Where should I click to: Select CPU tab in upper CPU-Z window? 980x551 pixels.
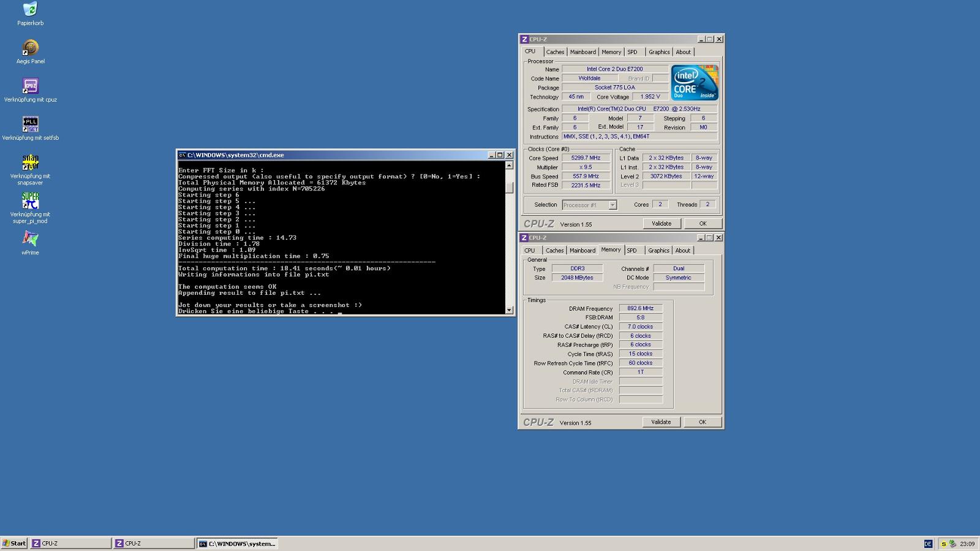(530, 51)
